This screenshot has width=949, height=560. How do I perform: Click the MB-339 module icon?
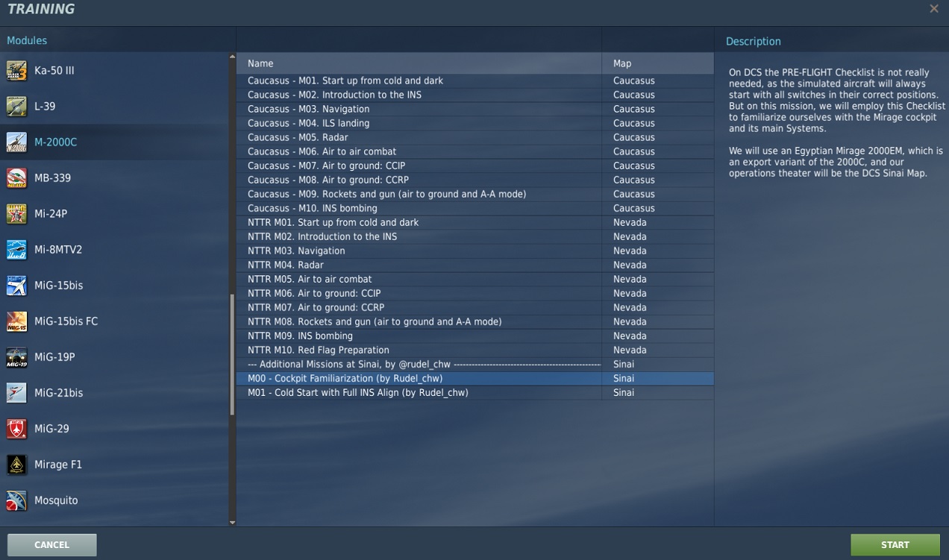(16, 178)
